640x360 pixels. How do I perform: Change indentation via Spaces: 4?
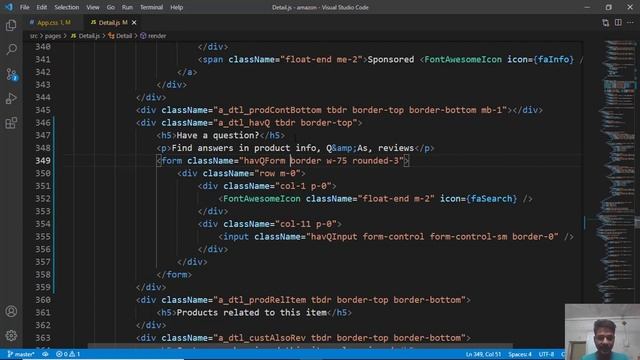pyautogui.click(x=520, y=354)
